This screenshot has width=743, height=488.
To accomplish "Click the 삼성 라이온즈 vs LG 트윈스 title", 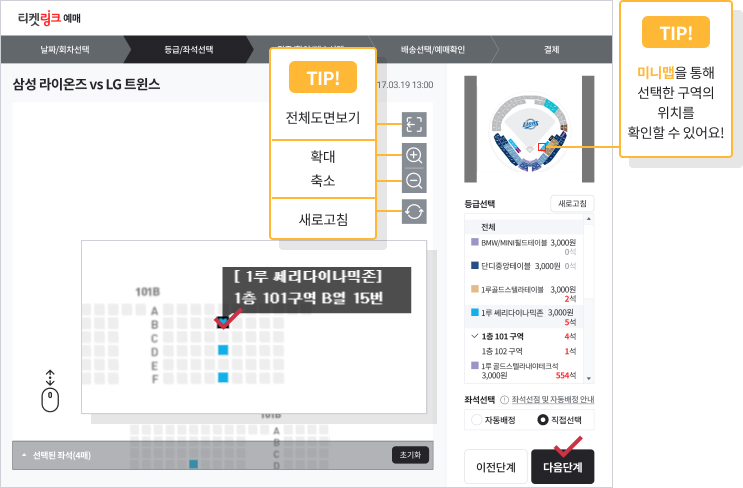I will click(x=86, y=84).
